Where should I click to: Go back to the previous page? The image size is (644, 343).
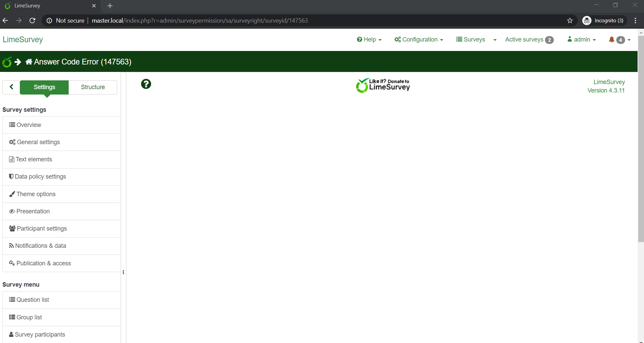[x=5, y=21]
